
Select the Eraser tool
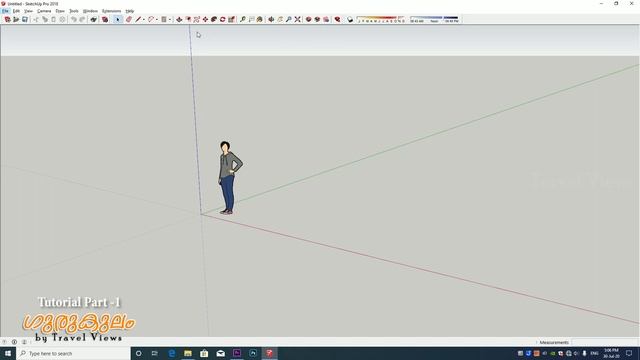129,19
